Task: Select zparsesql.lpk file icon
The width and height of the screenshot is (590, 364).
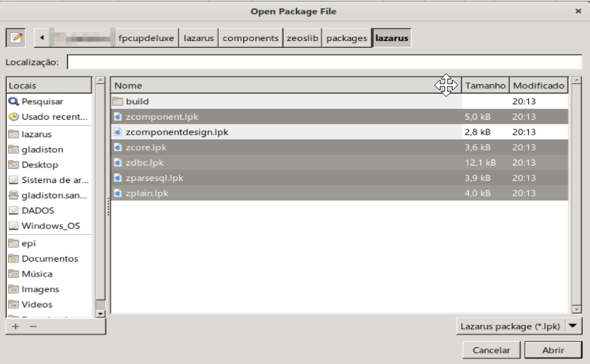Action: (118, 178)
